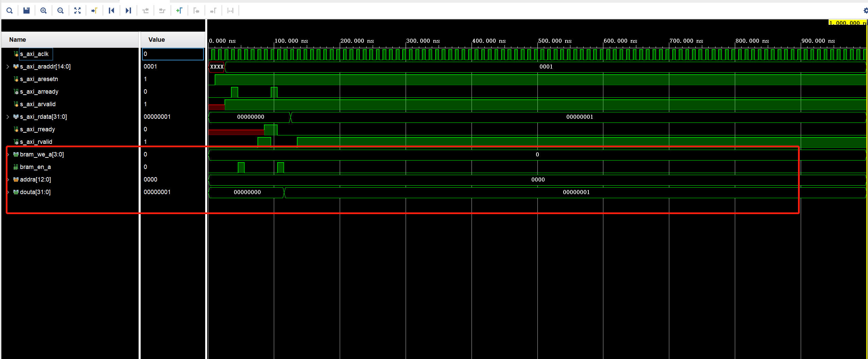Jump to the next transition
Image resolution: width=868 pixels, height=359 pixels.
[128, 11]
